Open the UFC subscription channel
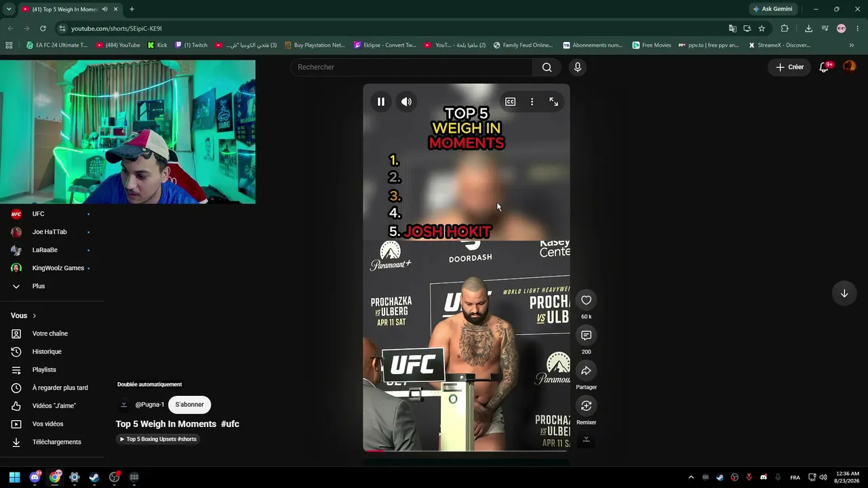The height and width of the screenshot is (488, 868). tap(38, 214)
